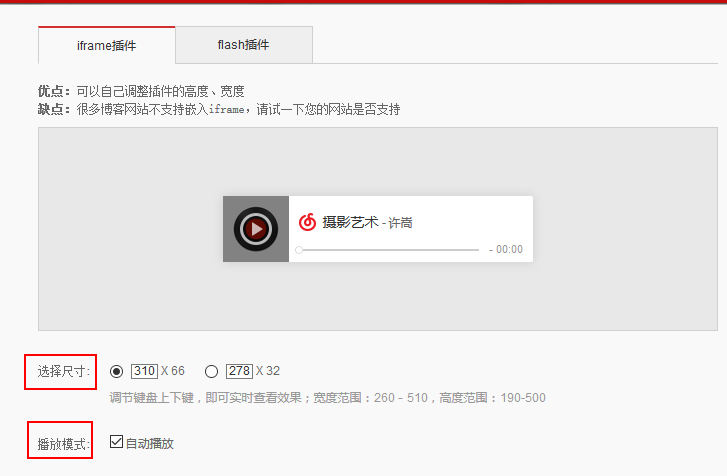
Task: Click the X 32 height text
Action: (x=268, y=371)
